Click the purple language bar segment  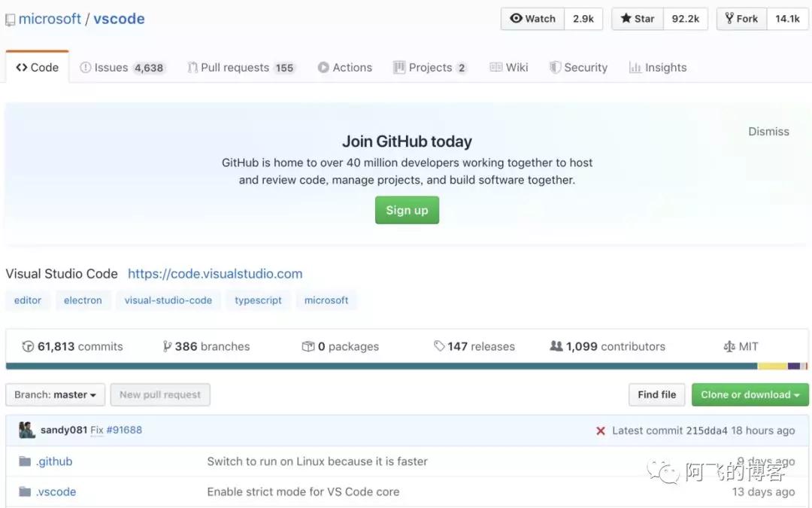pyautogui.click(x=794, y=366)
